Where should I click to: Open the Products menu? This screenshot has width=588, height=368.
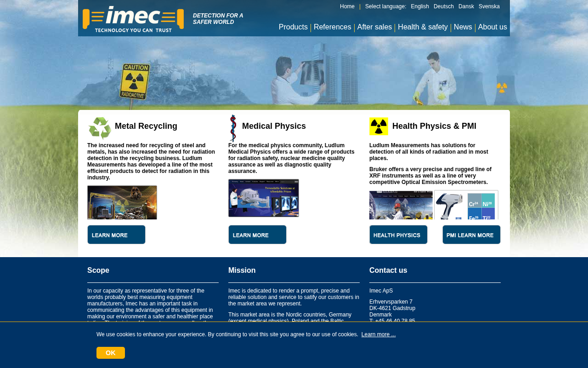[x=293, y=27]
